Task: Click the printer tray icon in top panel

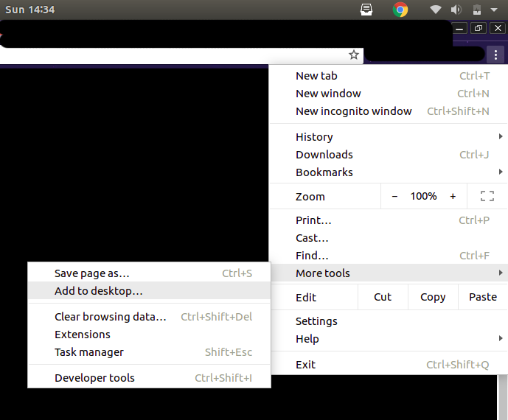Action: [366, 10]
